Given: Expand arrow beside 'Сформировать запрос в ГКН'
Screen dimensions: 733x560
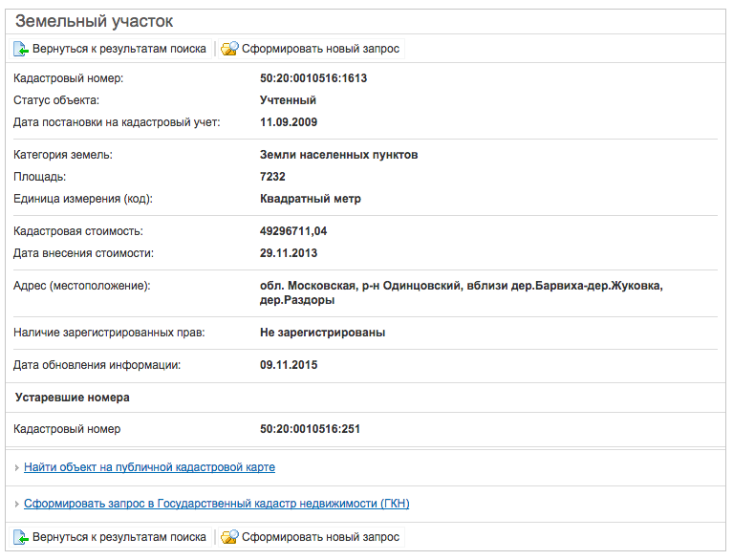Looking at the screenshot, I should (x=17, y=504).
